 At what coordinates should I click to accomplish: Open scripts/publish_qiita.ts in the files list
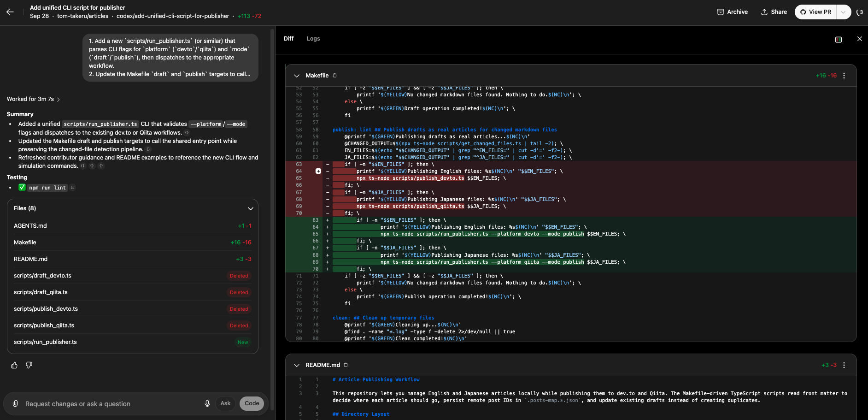[x=133, y=325]
